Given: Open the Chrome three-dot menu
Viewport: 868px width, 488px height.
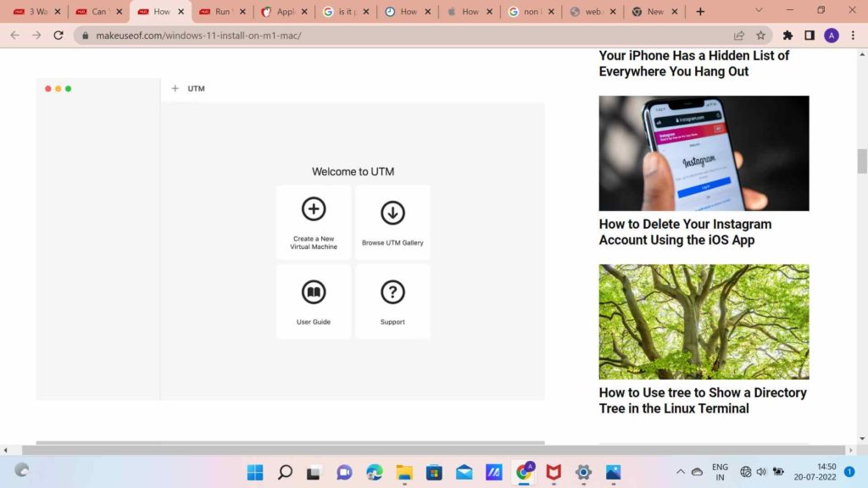Looking at the screenshot, I should 853,36.
